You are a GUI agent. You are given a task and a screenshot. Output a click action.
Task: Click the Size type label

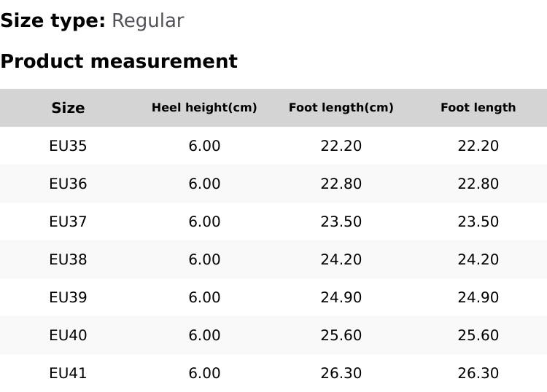click(x=53, y=20)
